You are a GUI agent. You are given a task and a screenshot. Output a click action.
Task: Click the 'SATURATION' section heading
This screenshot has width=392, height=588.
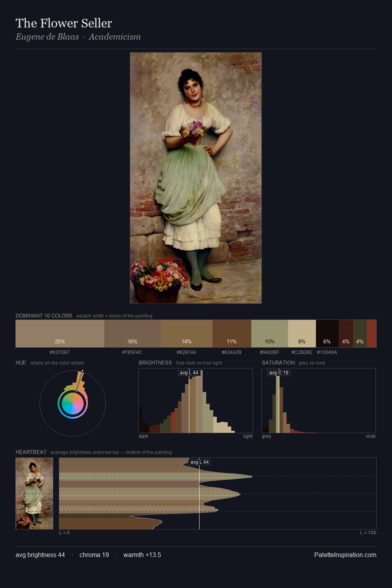(x=278, y=363)
